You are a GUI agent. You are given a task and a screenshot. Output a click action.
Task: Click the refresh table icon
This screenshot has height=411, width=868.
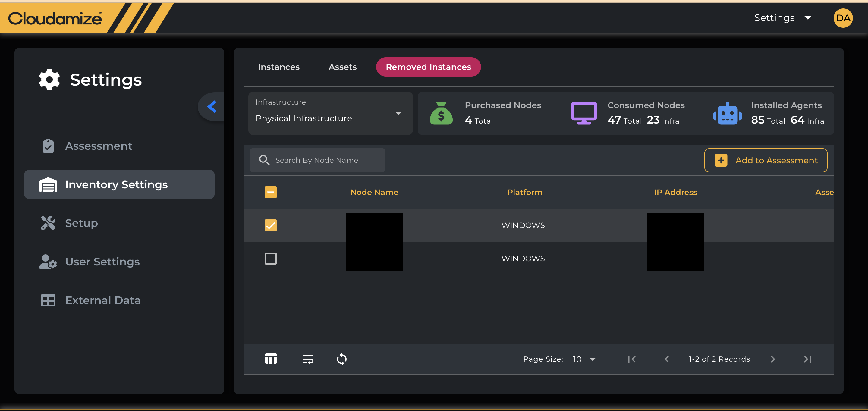pos(342,359)
